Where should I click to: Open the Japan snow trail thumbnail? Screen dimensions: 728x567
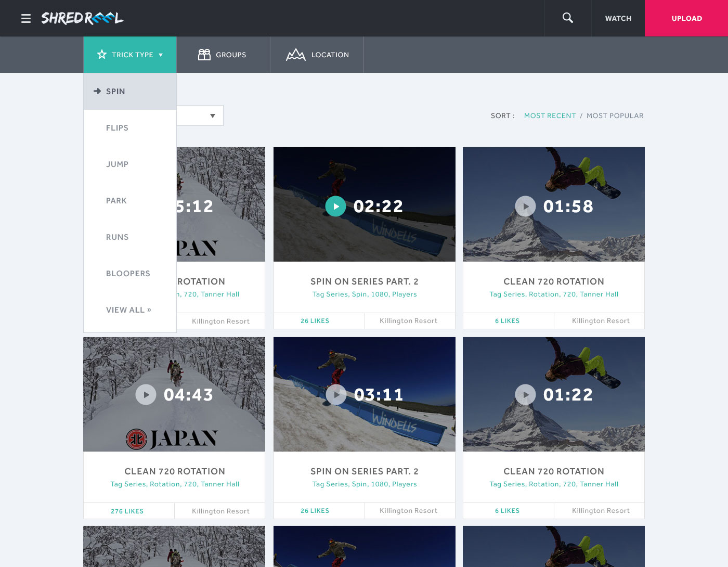174,394
